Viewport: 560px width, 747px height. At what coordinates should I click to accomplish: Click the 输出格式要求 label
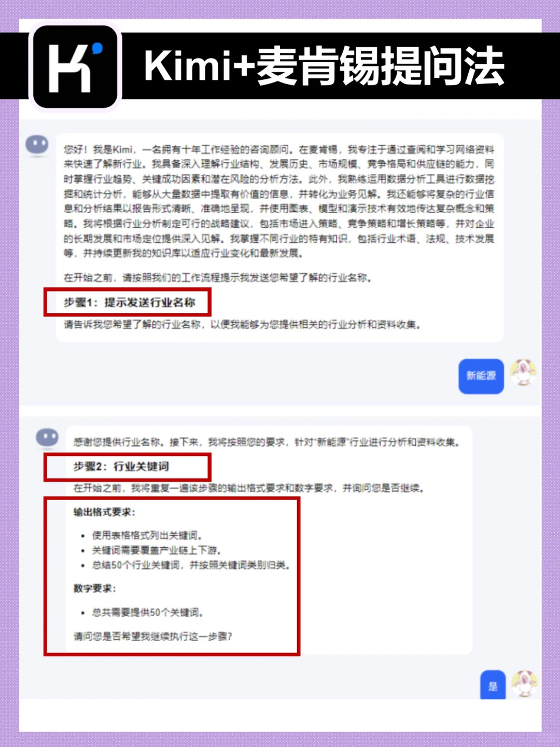(104, 512)
